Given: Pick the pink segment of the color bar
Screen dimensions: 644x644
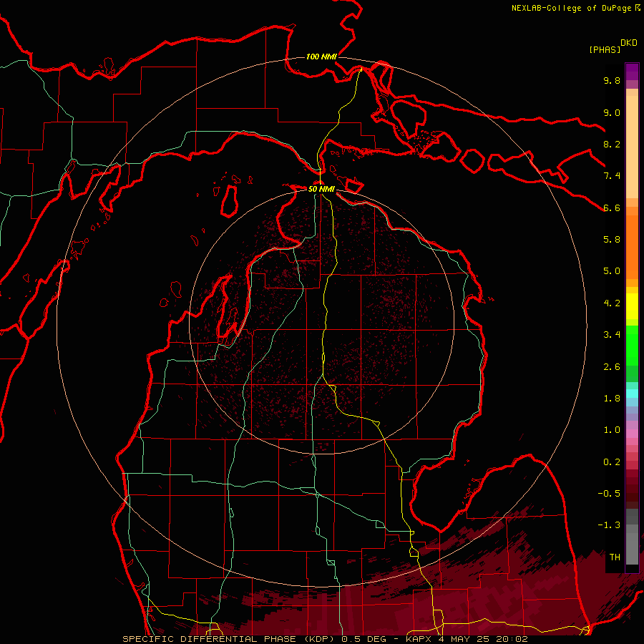Looking at the screenshot, I should [632, 434].
